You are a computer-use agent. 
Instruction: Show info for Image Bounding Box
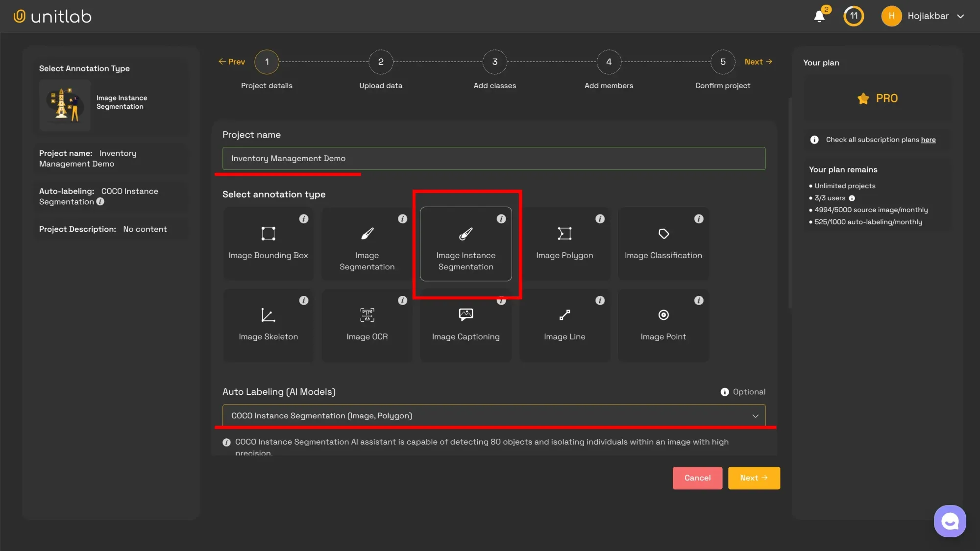point(304,219)
